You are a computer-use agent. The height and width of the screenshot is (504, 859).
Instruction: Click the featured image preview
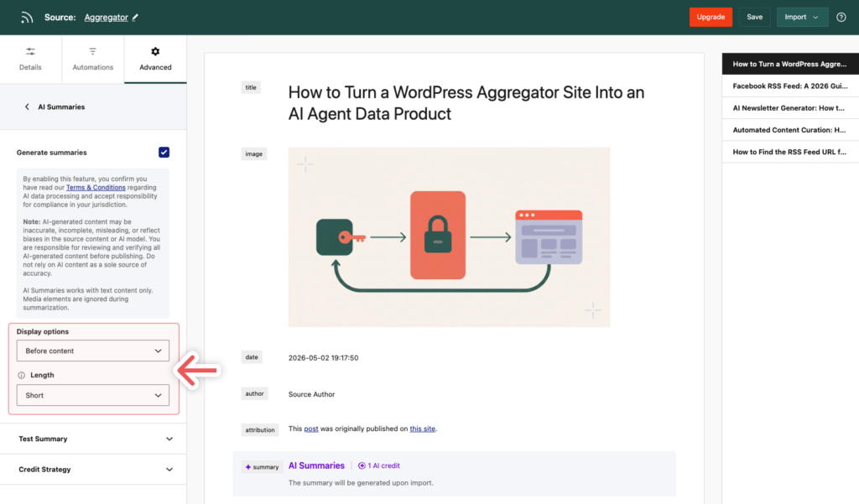pos(450,237)
